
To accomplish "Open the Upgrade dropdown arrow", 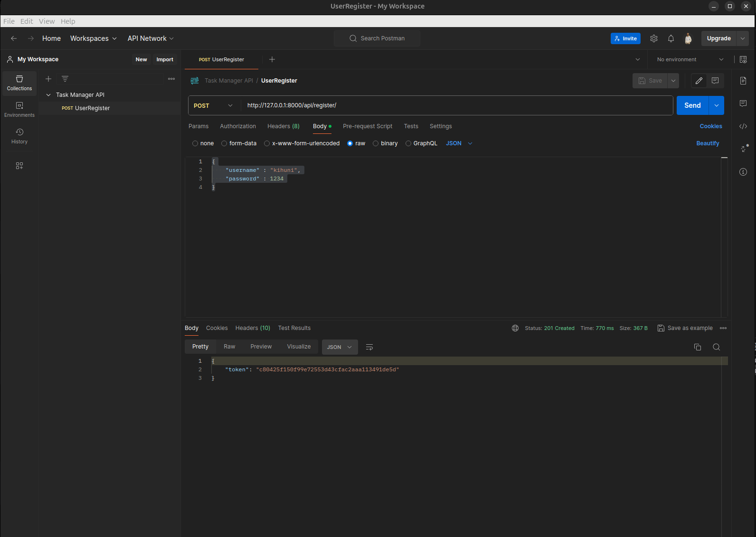I will coord(743,38).
